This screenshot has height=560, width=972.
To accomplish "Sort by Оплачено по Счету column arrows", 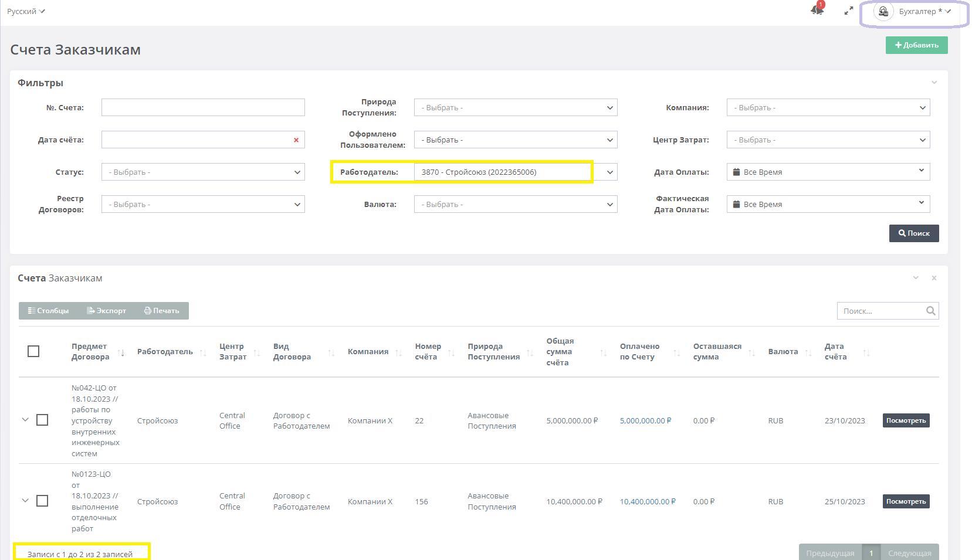I will 676,352.
